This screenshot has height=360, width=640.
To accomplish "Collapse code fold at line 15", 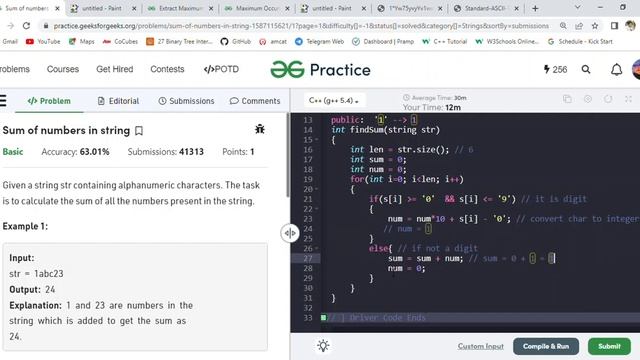I will 317,140.
